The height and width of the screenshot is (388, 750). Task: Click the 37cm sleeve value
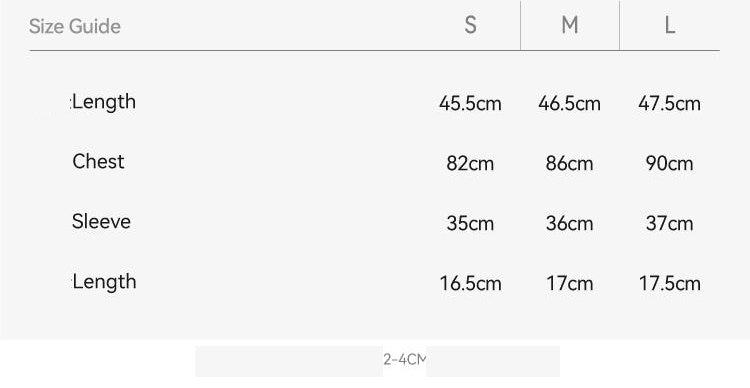pos(669,223)
